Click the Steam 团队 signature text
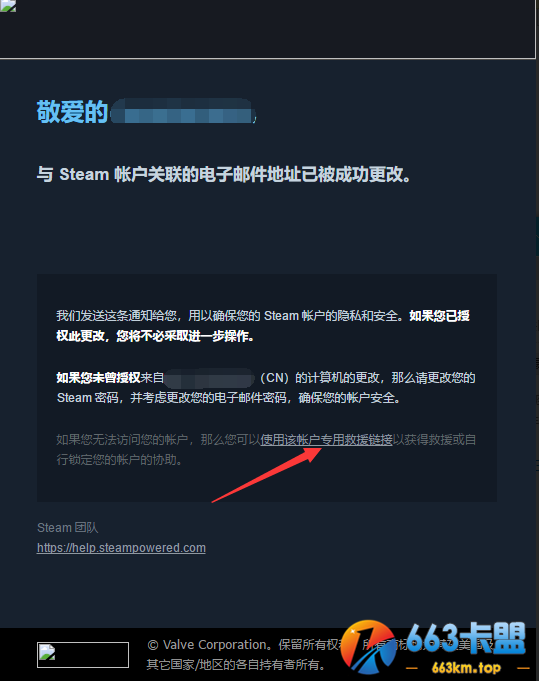Screen dimensions: 539x681 pyautogui.click(x=67, y=528)
